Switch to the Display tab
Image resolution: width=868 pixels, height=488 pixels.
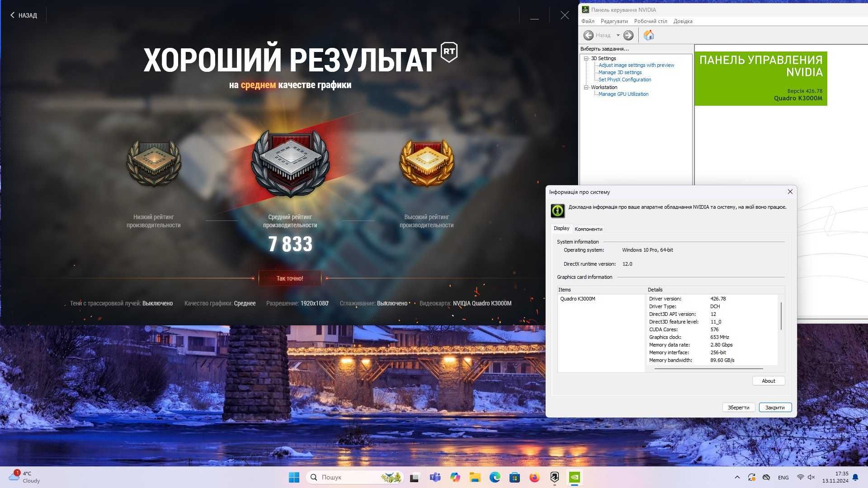561,229
